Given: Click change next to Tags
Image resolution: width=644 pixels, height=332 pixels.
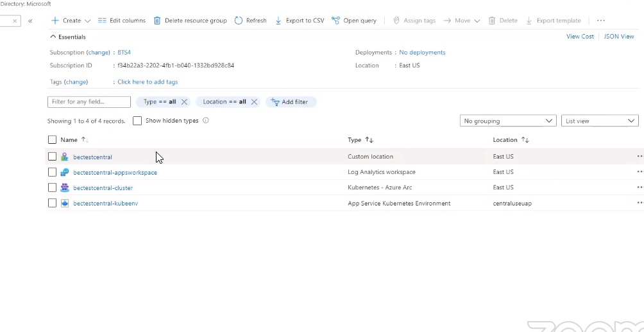Looking at the screenshot, I should click(76, 82).
